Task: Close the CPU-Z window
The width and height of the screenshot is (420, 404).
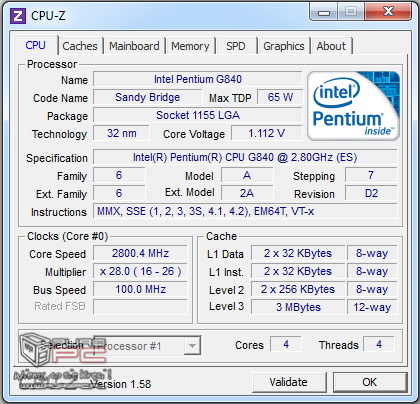Action: [388, 12]
